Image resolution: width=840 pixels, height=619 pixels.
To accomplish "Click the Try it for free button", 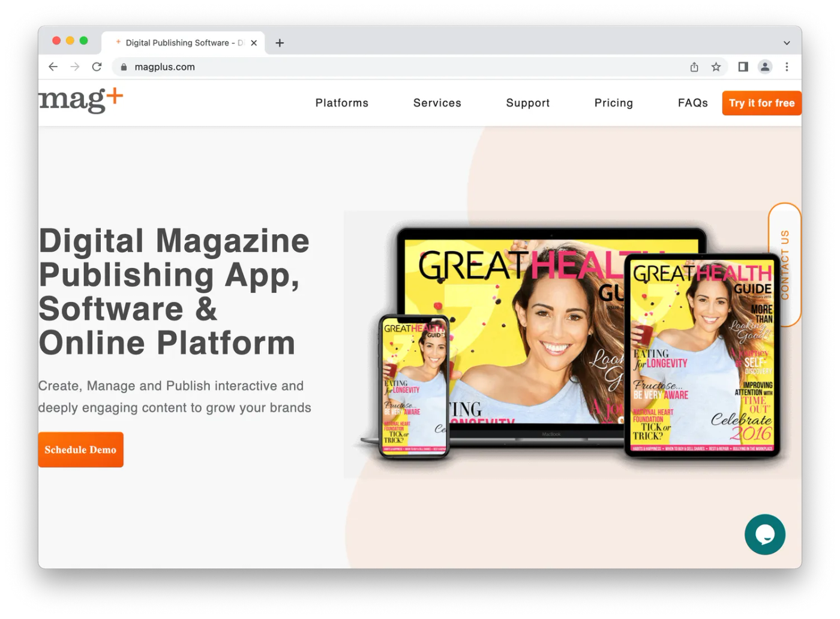I will pyautogui.click(x=761, y=103).
